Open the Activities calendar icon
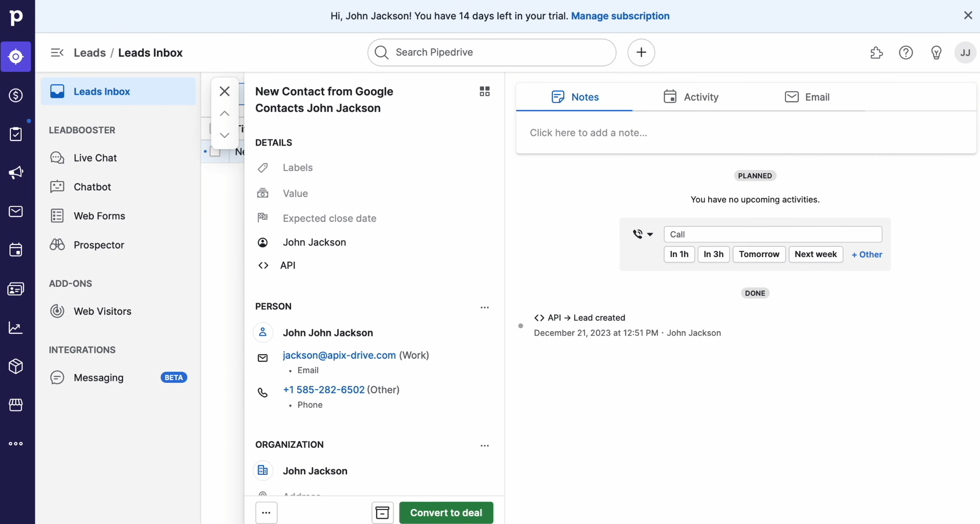The height and width of the screenshot is (524, 980). point(15,250)
